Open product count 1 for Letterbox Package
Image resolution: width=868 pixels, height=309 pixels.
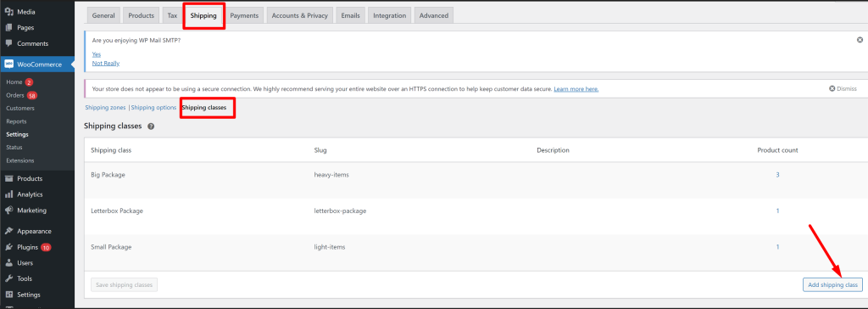(777, 211)
